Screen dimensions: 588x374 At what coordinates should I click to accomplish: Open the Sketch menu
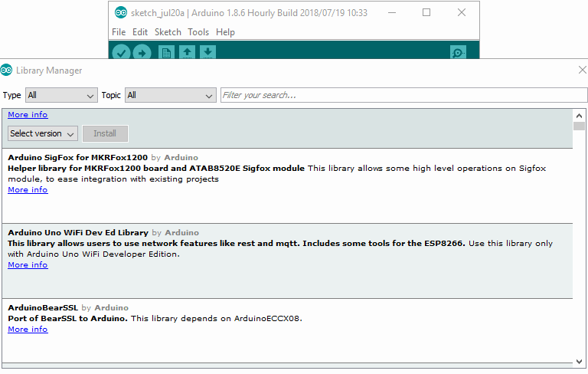click(168, 32)
